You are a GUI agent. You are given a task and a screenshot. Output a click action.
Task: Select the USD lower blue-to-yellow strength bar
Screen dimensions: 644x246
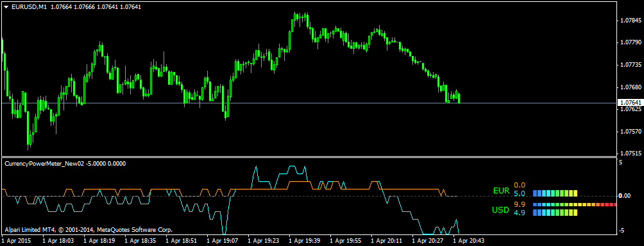pos(555,213)
